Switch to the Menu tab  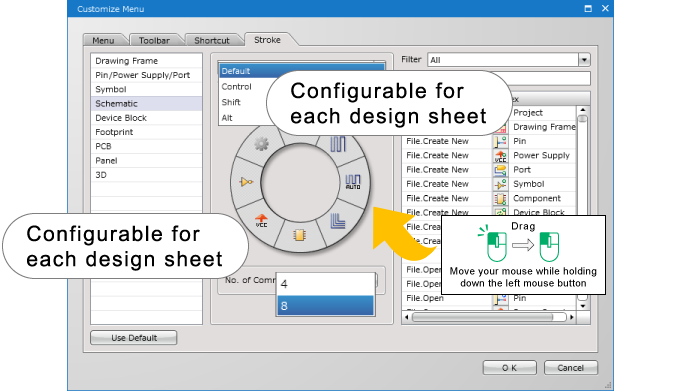pos(103,40)
